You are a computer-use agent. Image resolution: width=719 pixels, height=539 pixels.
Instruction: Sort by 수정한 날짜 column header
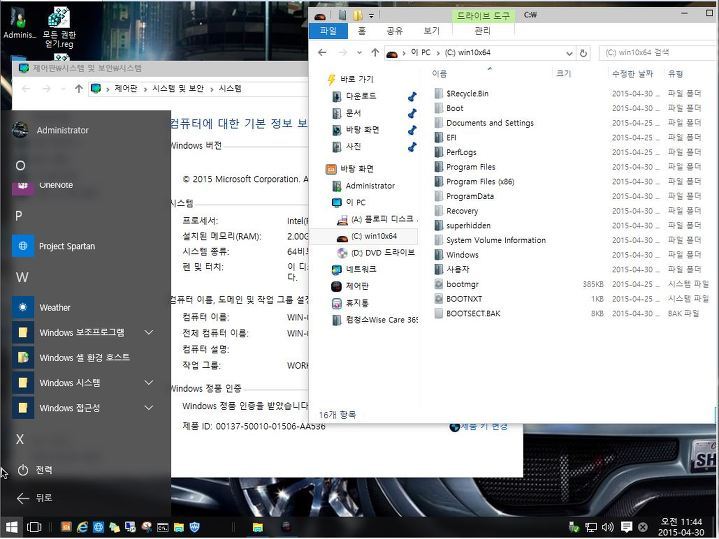[x=632, y=74]
